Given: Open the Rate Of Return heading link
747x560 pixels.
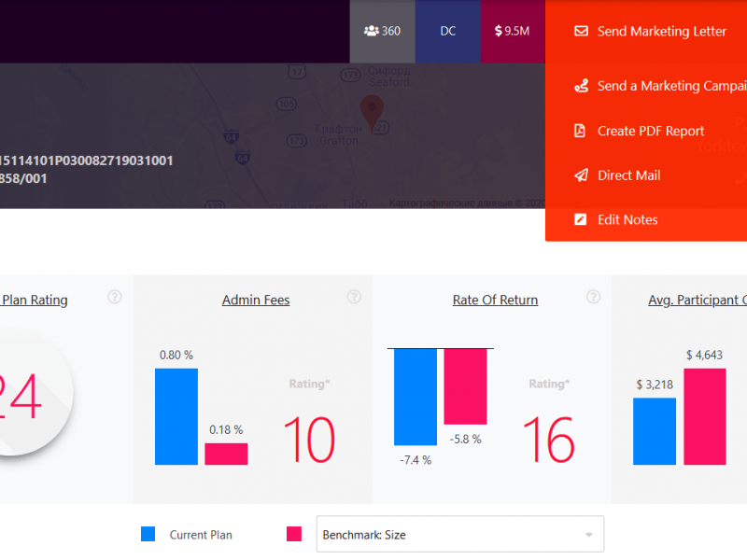Looking at the screenshot, I should point(495,300).
